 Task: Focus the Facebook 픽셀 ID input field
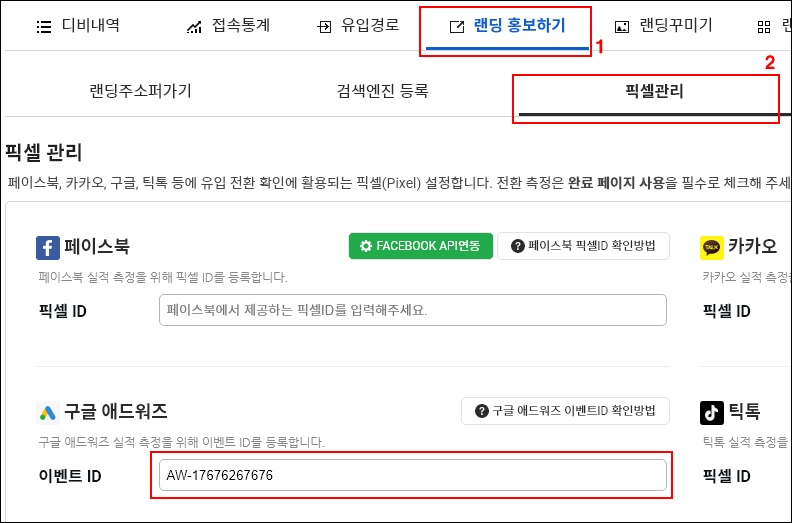(412, 310)
